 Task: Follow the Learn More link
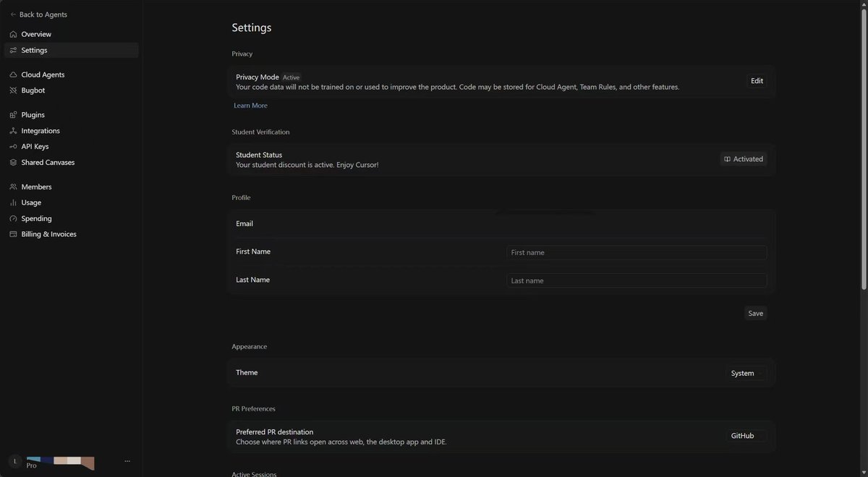(250, 106)
